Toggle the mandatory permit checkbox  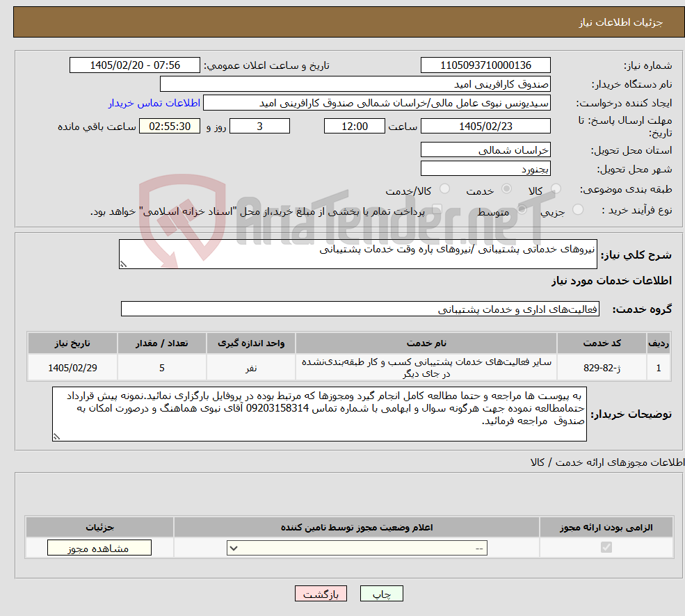606,547
